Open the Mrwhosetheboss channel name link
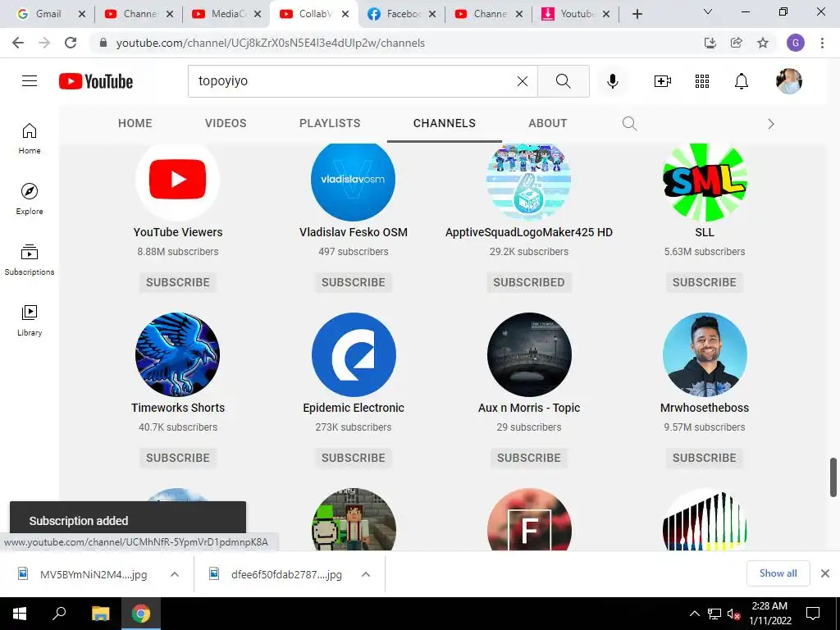This screenshot has width=840, height=630. [705, 408]
